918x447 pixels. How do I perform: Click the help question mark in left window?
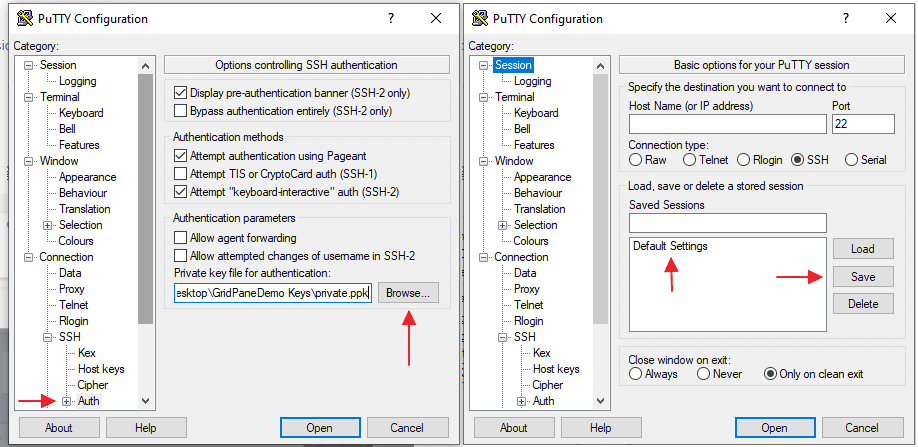[391, 18]
